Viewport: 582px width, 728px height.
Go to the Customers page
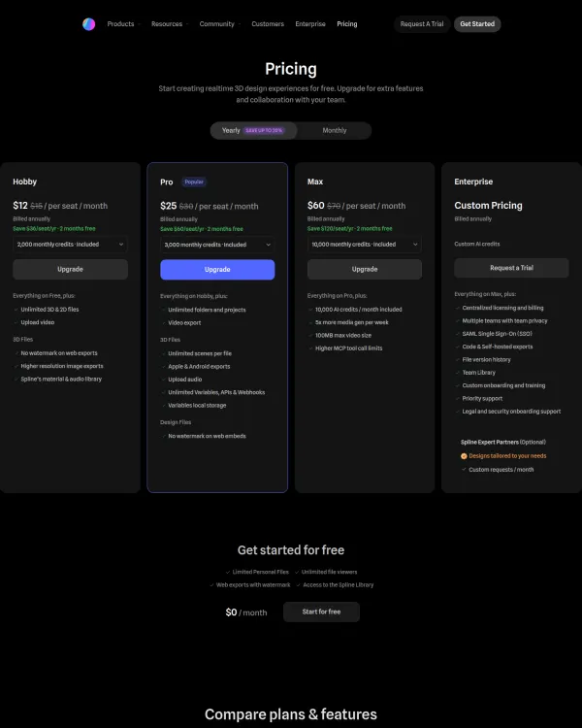[x=268, y=24]
